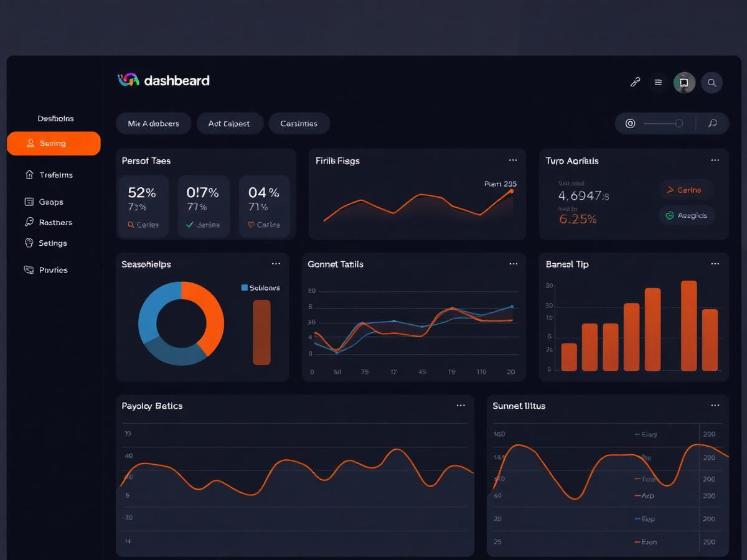Click the orange 6.25% value

point(578,219)
